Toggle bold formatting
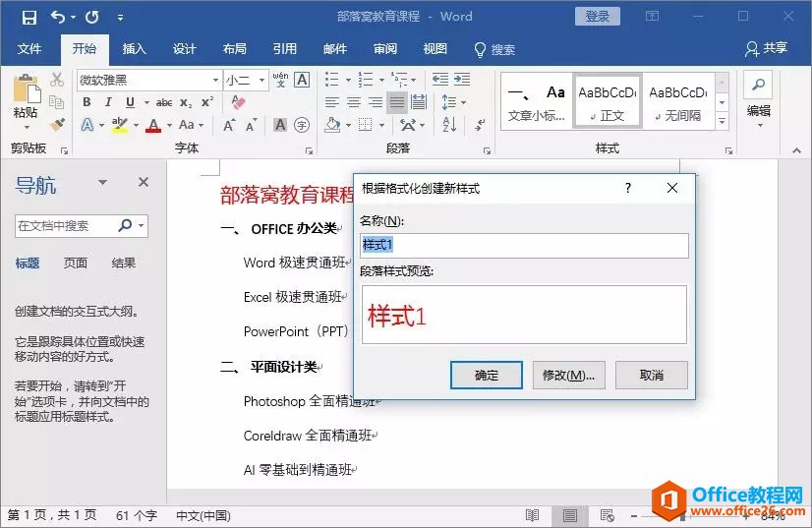 click(x=87, y=102)
